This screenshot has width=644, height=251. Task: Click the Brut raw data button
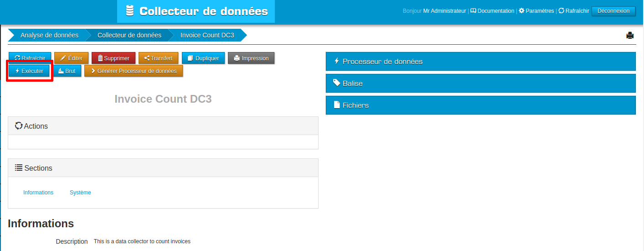(67, 71)
